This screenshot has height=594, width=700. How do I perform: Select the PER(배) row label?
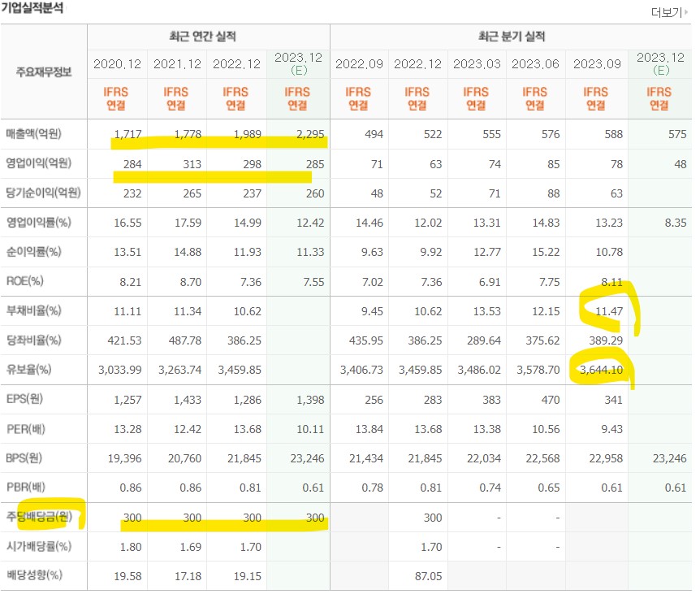(x=26, y=429)
